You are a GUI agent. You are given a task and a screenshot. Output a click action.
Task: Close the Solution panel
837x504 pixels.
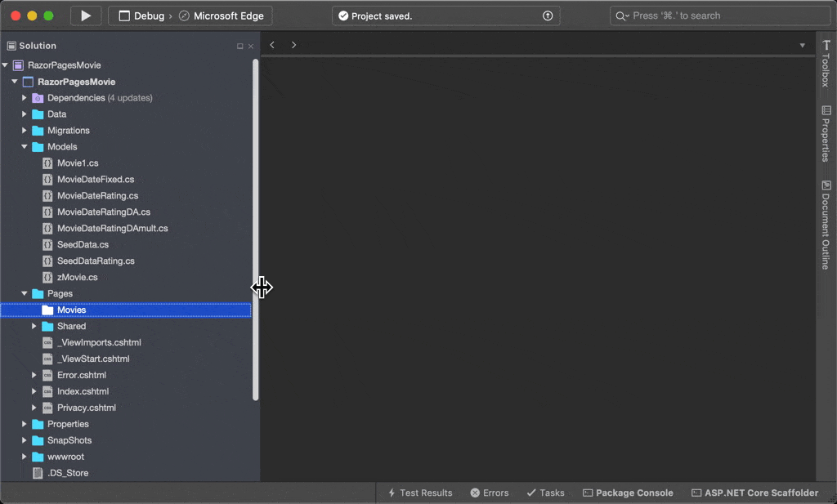[x=251, y=47]
